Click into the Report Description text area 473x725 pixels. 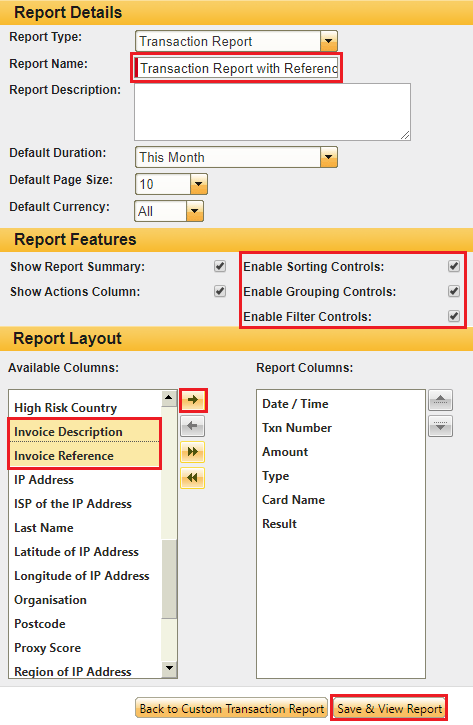coord(272,112)
